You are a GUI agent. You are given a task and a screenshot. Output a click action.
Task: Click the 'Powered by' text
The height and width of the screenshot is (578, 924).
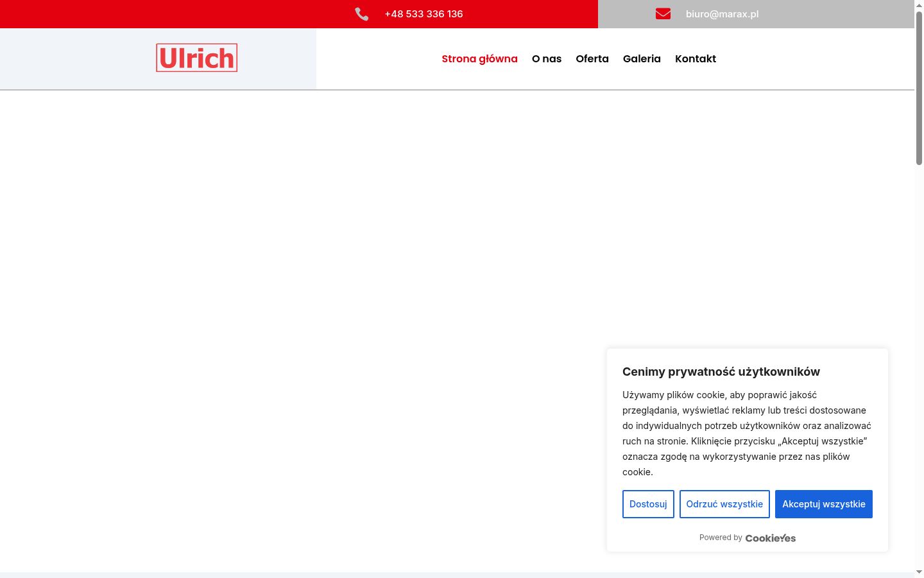point(721,538)
